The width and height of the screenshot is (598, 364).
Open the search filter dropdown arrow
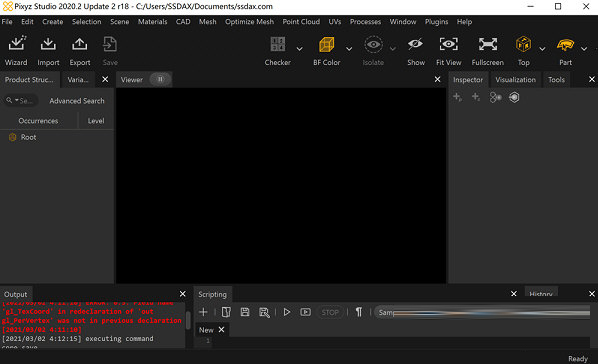[17, 100]
